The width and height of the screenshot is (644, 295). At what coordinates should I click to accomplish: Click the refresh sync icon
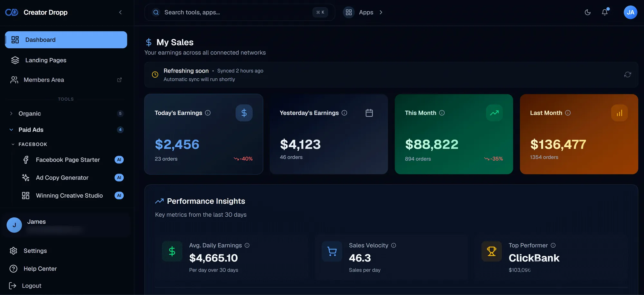(x=628, y=74)
